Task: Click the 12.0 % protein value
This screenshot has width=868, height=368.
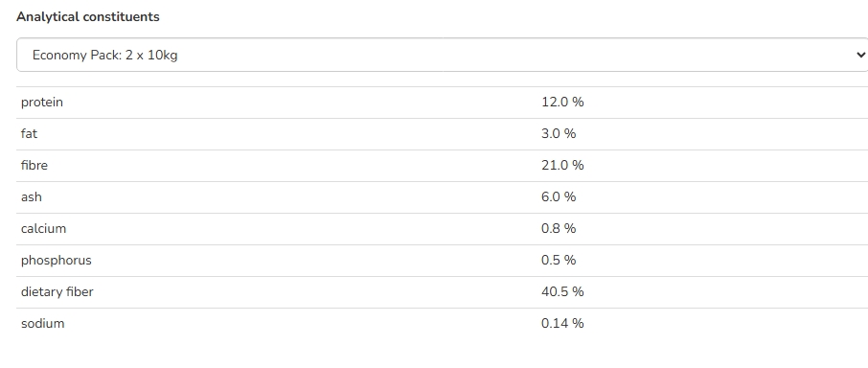Action: pos(562,103)
